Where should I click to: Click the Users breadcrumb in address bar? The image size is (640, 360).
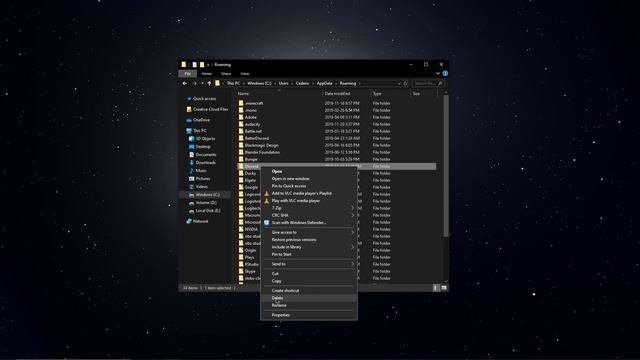[284, 83]
